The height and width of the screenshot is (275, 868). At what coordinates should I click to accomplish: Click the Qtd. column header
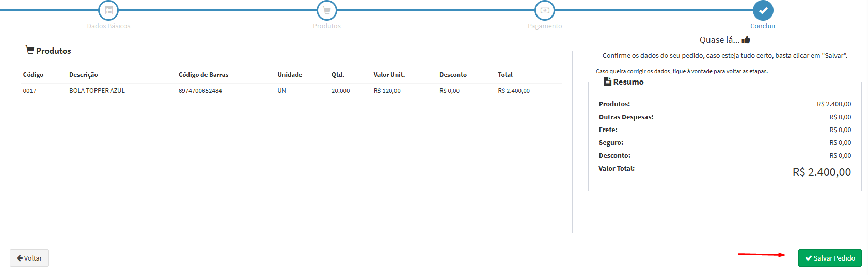(x=338, y=75)
